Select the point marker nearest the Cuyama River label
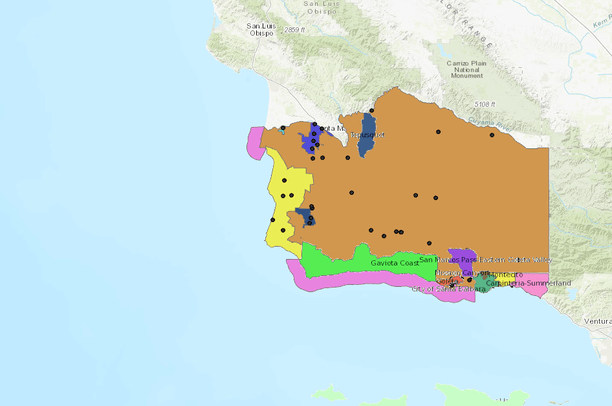612x406 pixels. click(492, 134)
